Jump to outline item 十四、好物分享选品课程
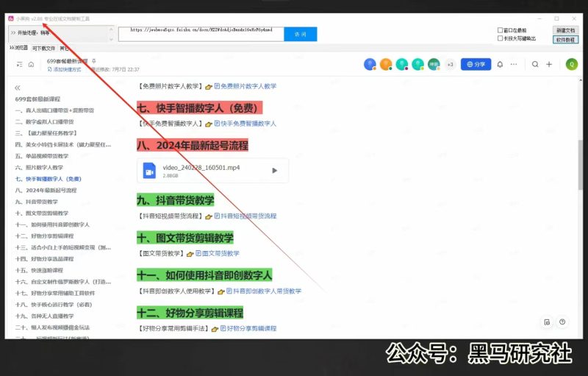Viewport: 588px width, 376px height. (44, 259)
